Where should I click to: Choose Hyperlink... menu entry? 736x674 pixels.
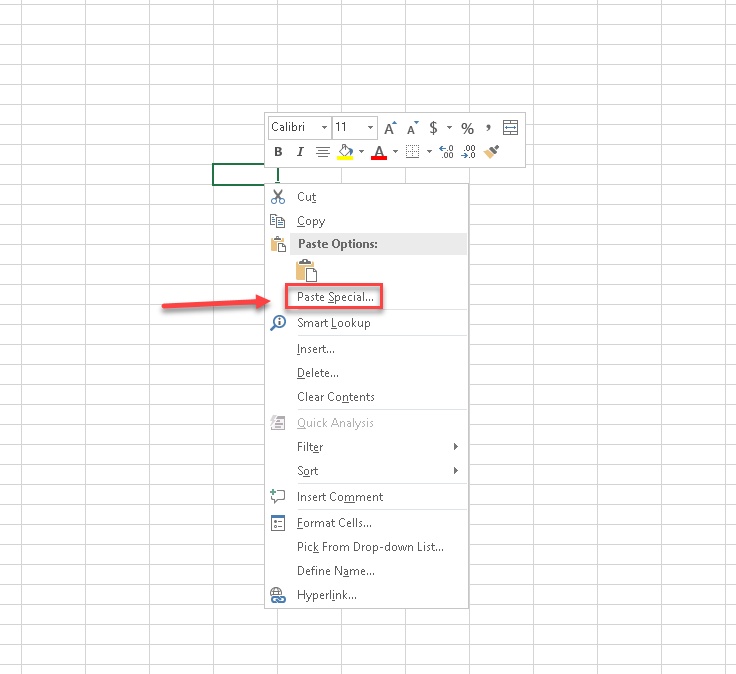367,595
